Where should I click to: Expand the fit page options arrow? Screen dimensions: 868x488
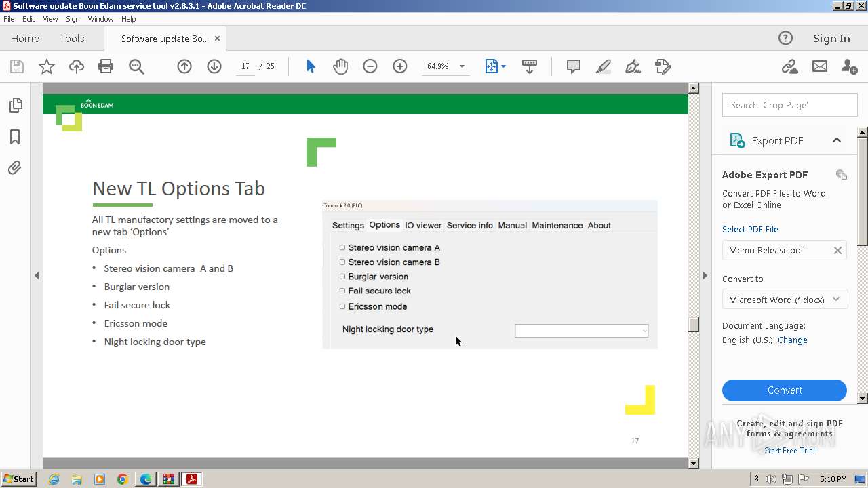[503, 66]
